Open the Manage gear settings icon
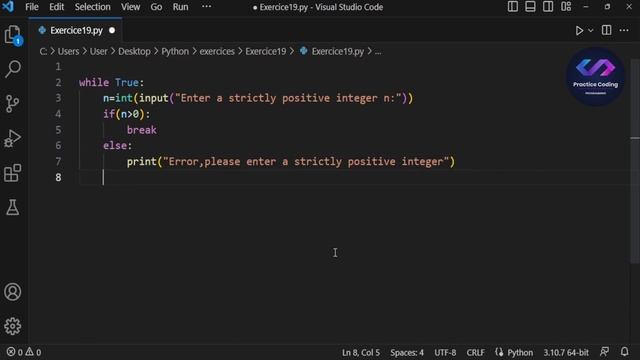The height and width of the screenshot is (360, 640). [13, 327]
